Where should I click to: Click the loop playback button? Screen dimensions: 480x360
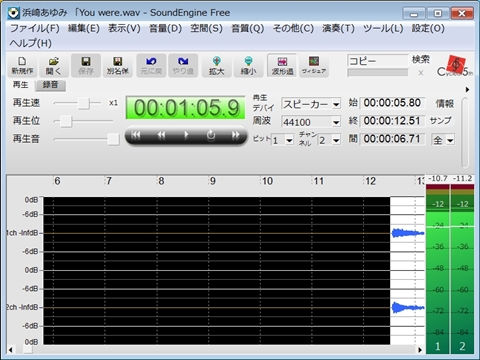tap(211, 135)
